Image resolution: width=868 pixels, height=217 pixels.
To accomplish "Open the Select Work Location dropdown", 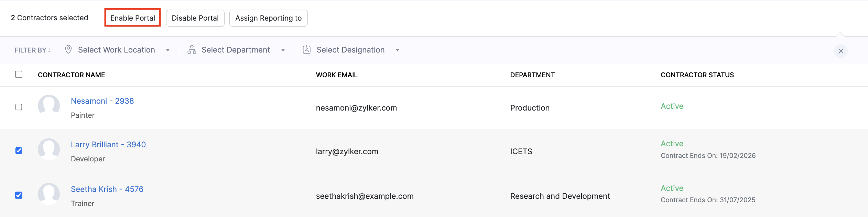I will (x=116, y=49).
